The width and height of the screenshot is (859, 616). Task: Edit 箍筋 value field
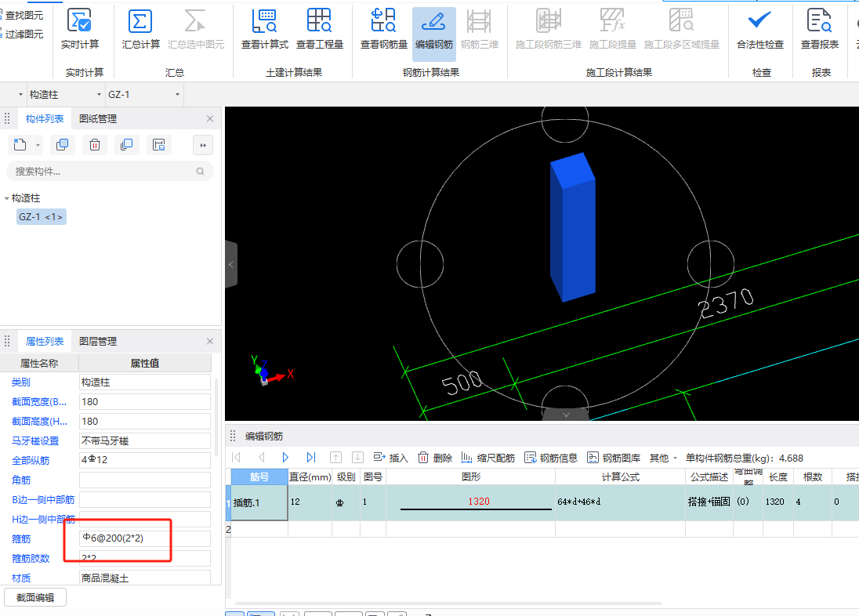pos(145,538)
